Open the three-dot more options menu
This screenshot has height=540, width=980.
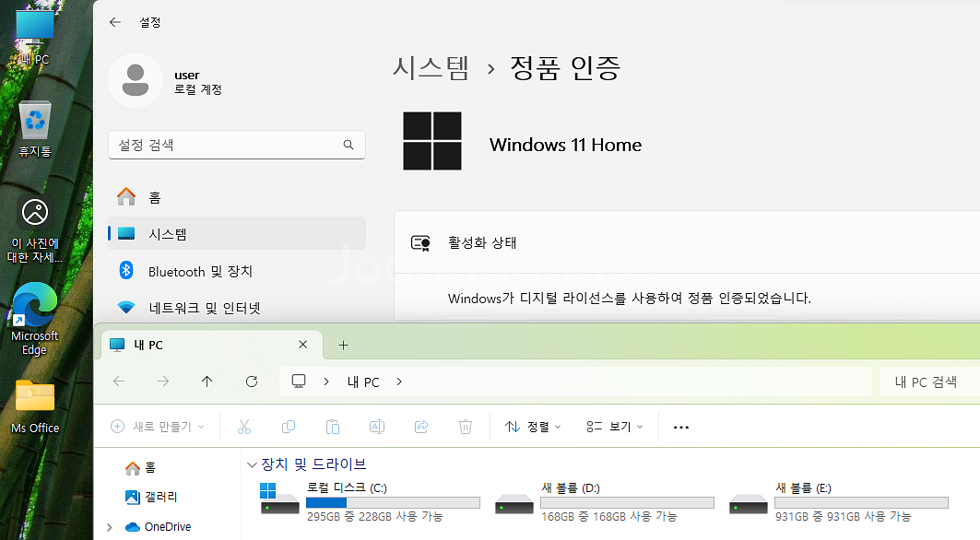[x=681, y=428]
